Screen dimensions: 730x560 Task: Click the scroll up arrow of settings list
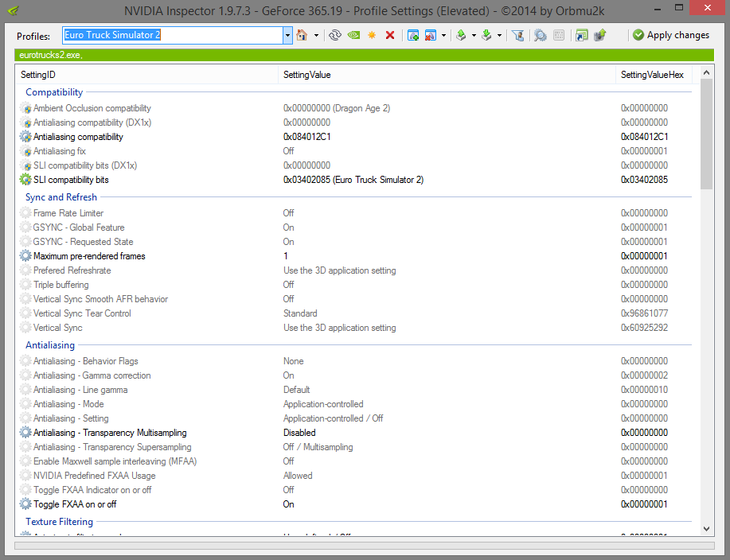click(x=706, y=73)
